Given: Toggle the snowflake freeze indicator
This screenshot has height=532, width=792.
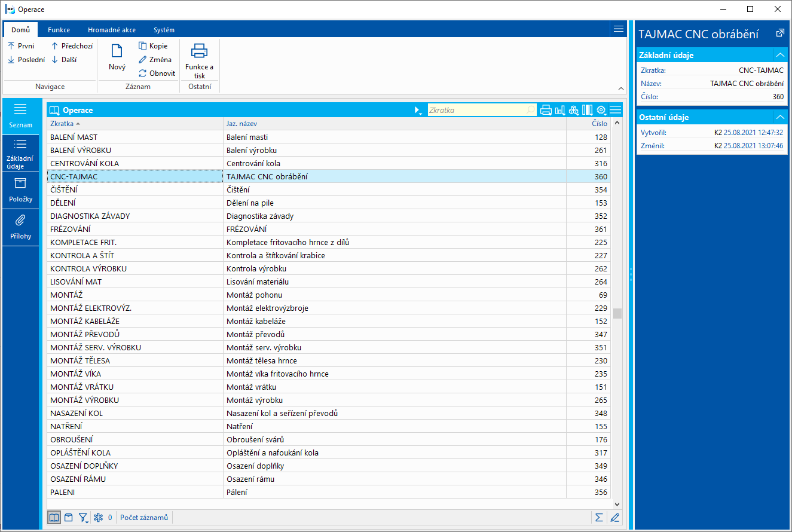Looking at the screenshot, I should click(99, 518).
